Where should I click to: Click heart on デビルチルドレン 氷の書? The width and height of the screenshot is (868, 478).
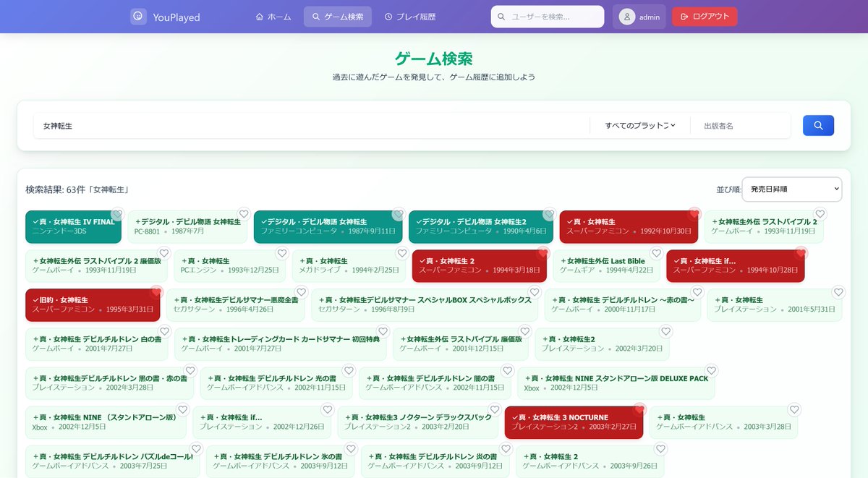point(352,448)
